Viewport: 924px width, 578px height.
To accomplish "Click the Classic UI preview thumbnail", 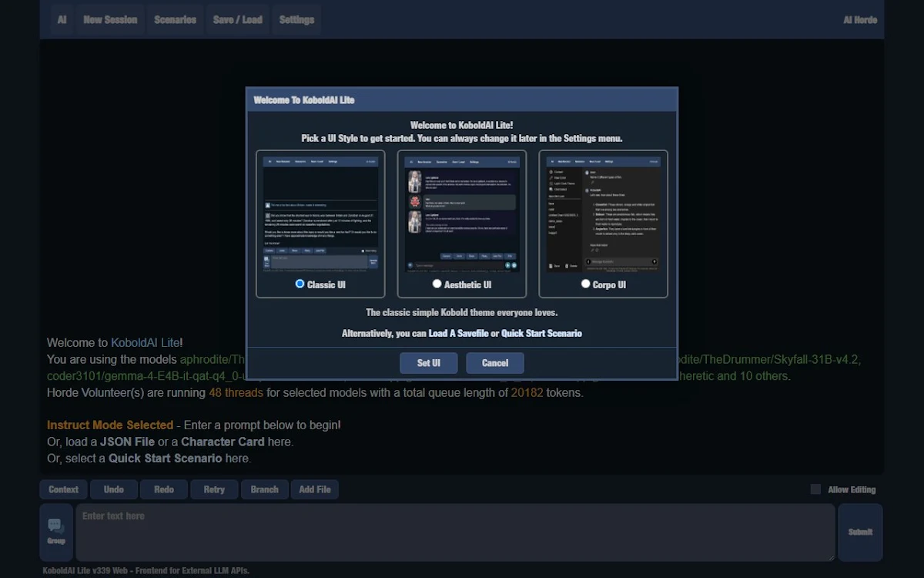I will [x=320, y=215].
